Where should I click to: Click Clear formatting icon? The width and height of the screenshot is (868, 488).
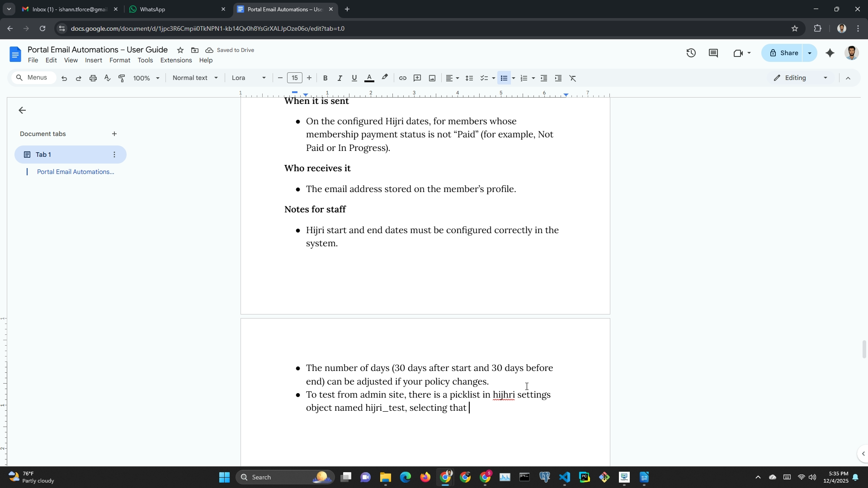pyautogui.click(x=573, y=78)
